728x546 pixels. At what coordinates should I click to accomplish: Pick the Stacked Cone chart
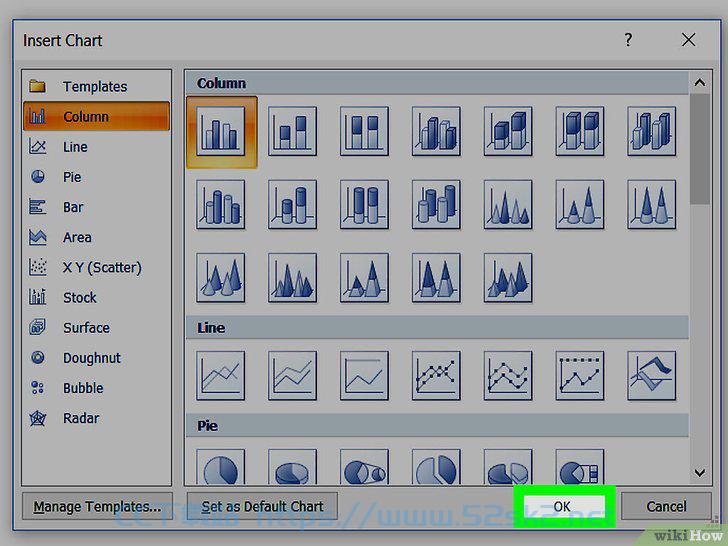point(580,205)
